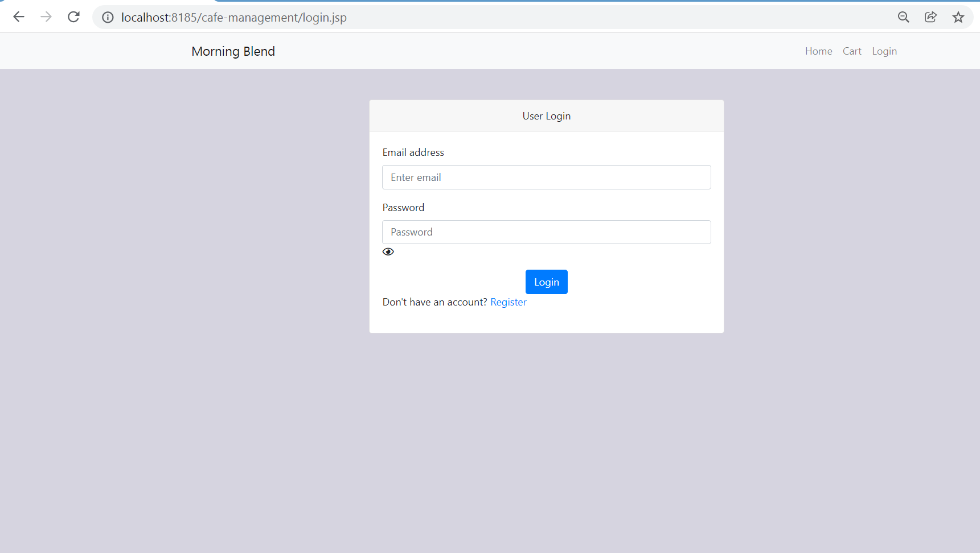Image resolution: width=980 pixels, height=553 pixels.
Task: Bookmark the login page with the star
Action: (x=959, y=17)
